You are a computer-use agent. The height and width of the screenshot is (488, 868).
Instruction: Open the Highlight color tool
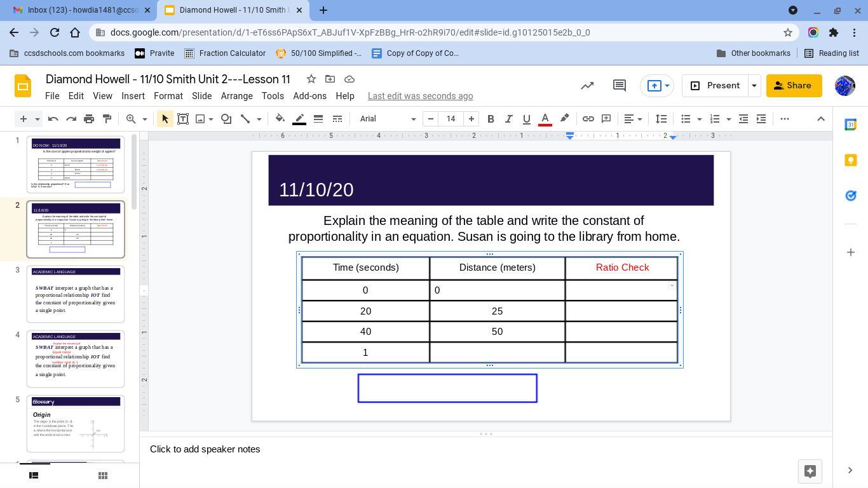click(x=564, y=119)
